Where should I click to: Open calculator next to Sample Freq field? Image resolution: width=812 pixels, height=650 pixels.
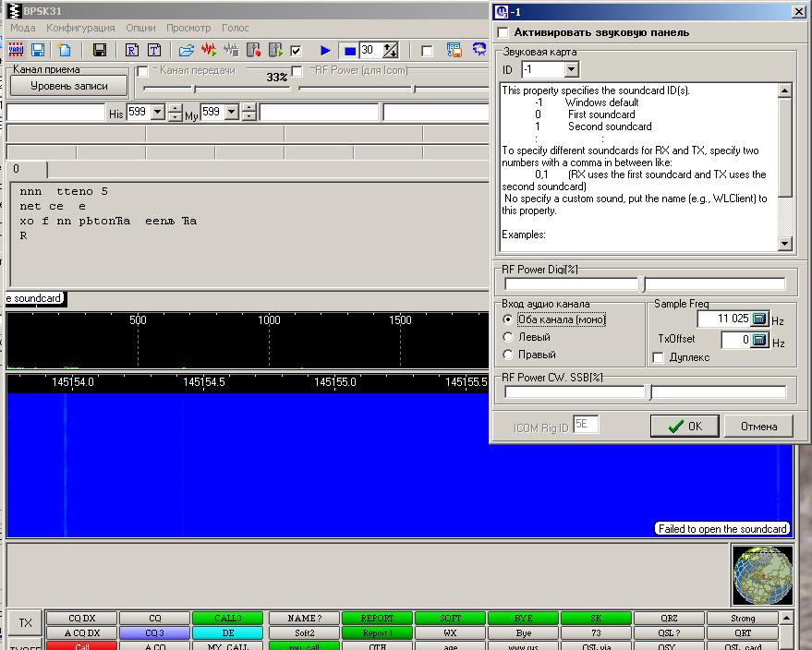[x=759, y=319]
